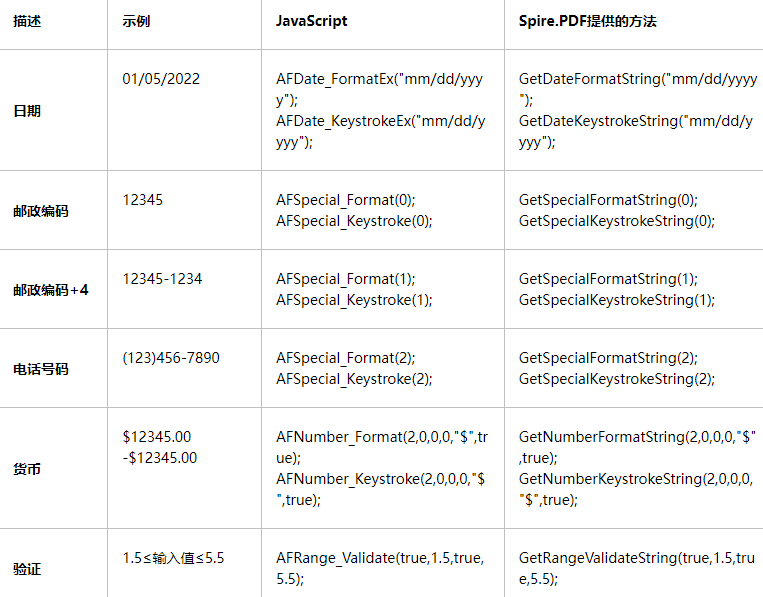Viewport: 763px width, 597px height.
Task: Click the 12345 zip code example
Action: coord(143,200)
